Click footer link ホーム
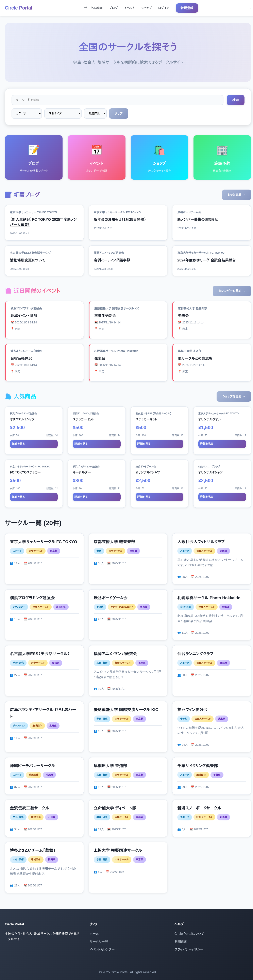This screenshot has height=980, width=253. click(x=94, y=934)
